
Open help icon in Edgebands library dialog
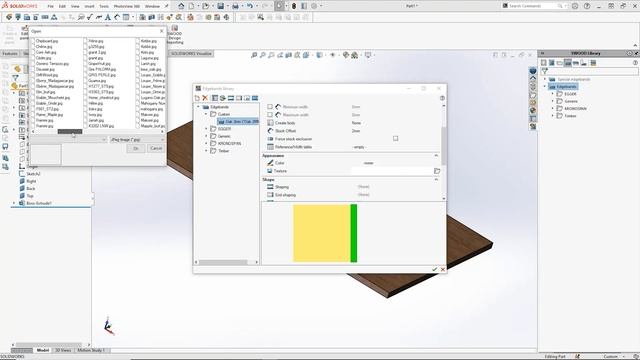pyautogui.click(x=442, y=98)
